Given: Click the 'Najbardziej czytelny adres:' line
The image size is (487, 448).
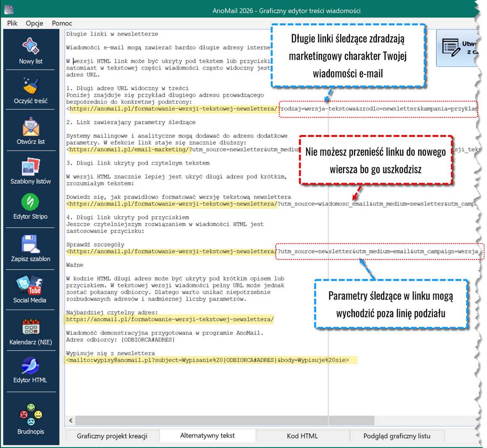Looking at the screenshot, I should [112, 312].
